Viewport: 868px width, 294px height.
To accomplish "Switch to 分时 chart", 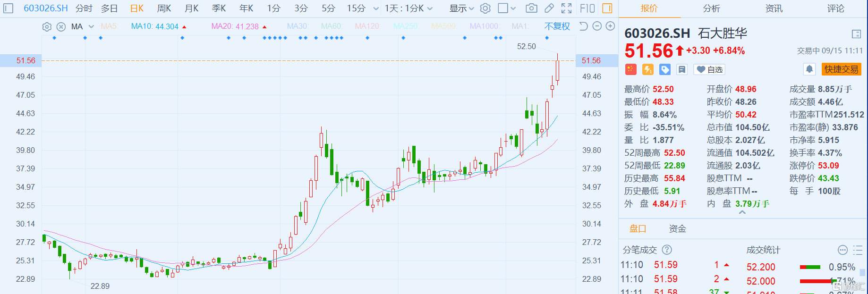I will [x=84, y=8].
